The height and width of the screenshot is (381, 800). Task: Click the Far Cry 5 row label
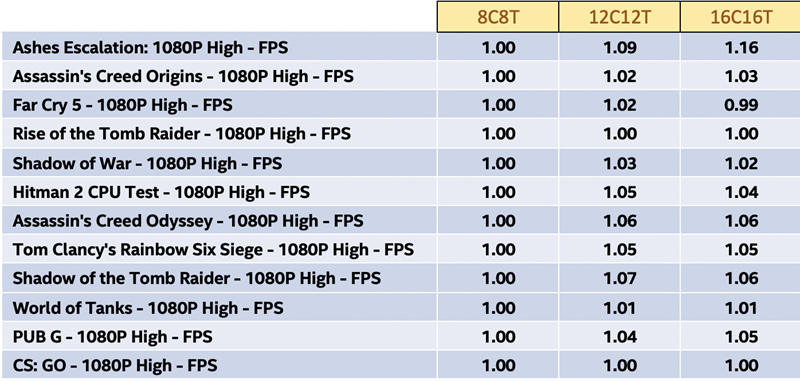click(122, 105)
